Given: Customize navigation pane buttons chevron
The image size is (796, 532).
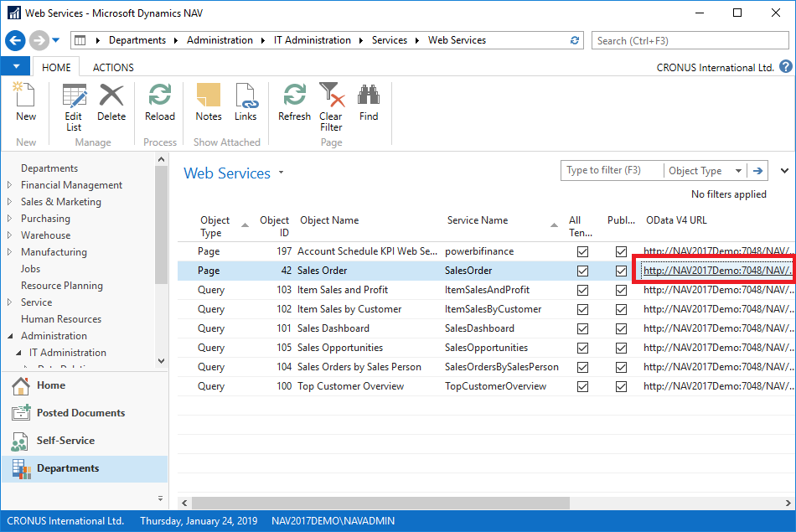Looking at the screenshot, I should pyautogui.click(x=160, y=498).
